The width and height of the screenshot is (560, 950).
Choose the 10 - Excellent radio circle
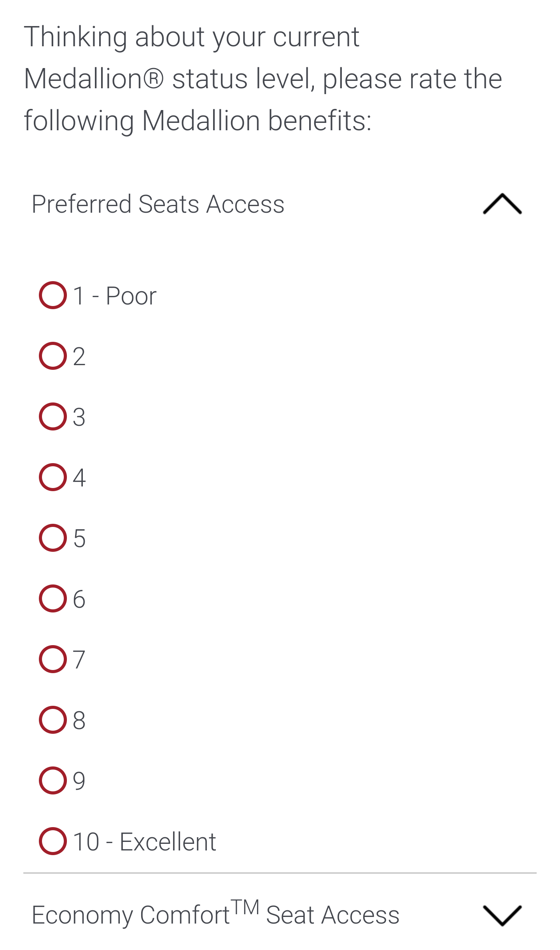click(x=53, y=841)
